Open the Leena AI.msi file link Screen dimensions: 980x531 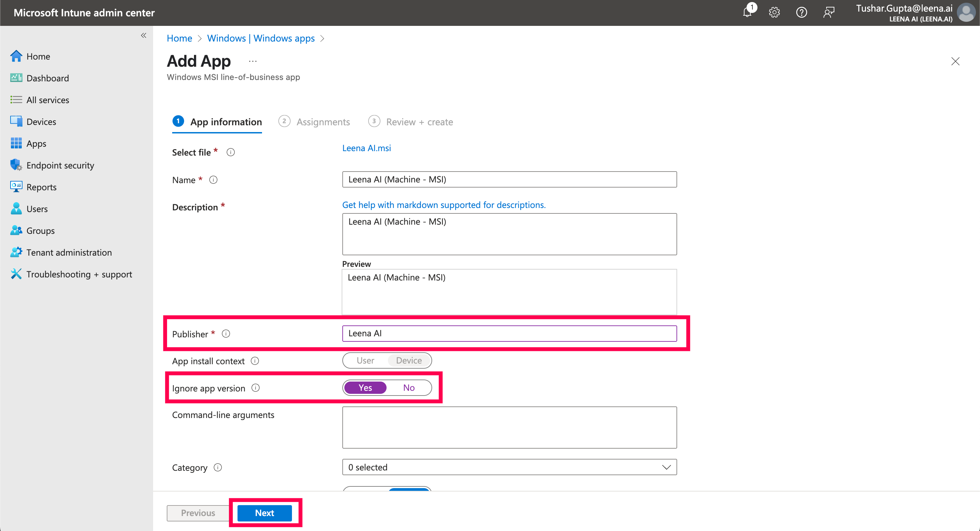click(x=366, y=148)
